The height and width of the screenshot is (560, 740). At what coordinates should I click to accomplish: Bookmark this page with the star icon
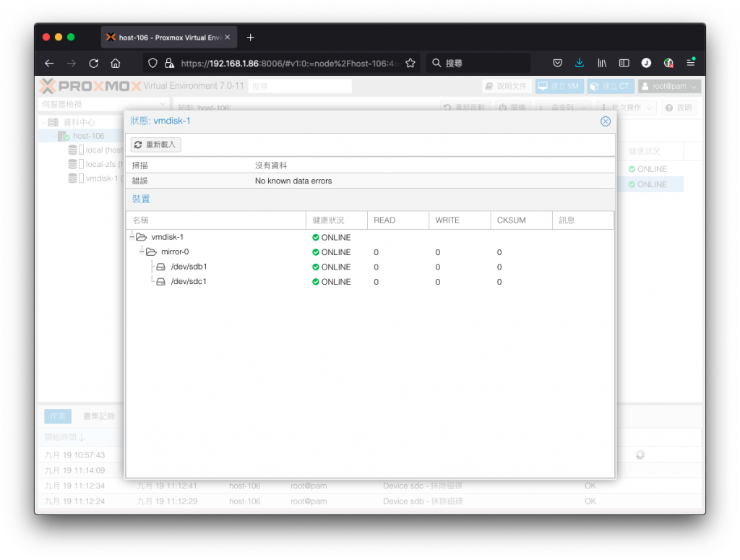pos(410,63)
